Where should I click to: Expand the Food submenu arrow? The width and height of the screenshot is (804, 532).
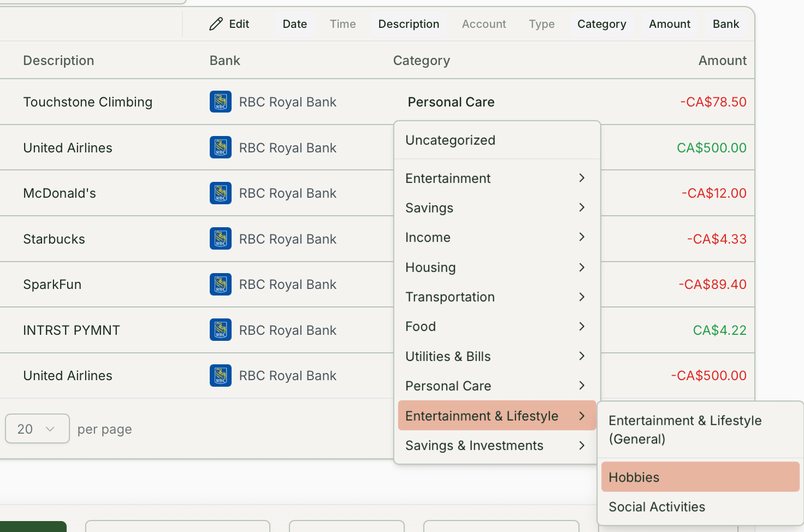pyautogui.click(x=582, y=326)
